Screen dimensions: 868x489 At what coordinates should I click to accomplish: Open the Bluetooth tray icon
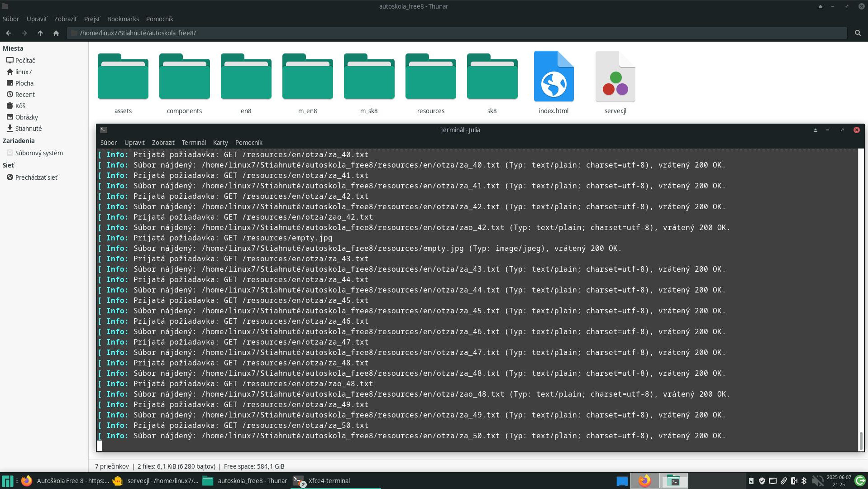(804, 481)
